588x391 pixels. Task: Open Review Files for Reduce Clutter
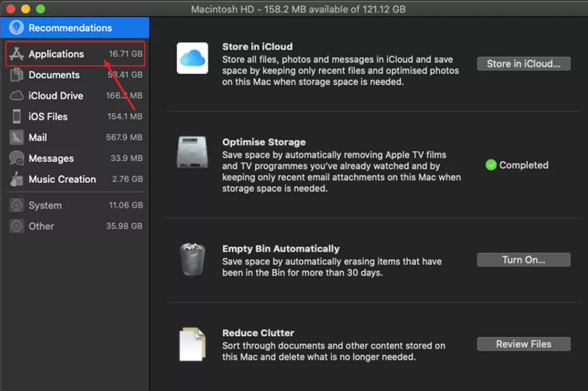click(523, 344)
